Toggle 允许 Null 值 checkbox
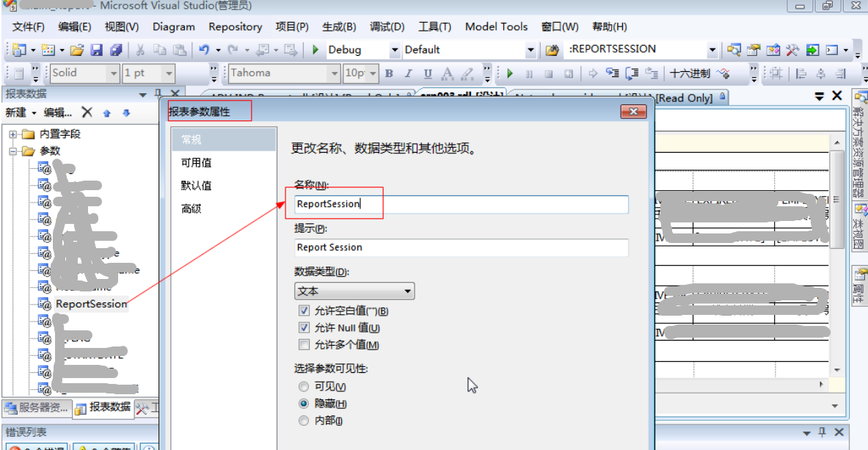 point(303,327)
